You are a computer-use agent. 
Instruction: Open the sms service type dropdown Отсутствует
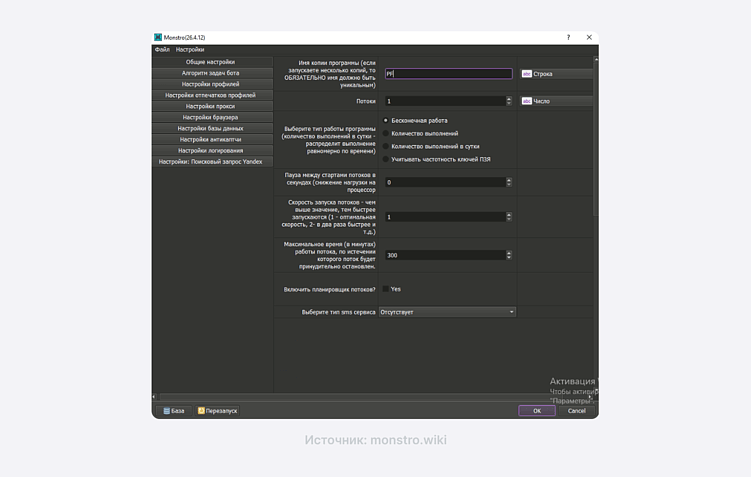447,312
